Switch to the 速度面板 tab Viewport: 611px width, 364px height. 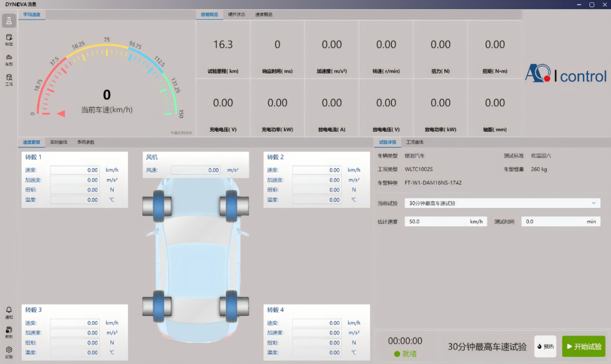pos(31,142)
